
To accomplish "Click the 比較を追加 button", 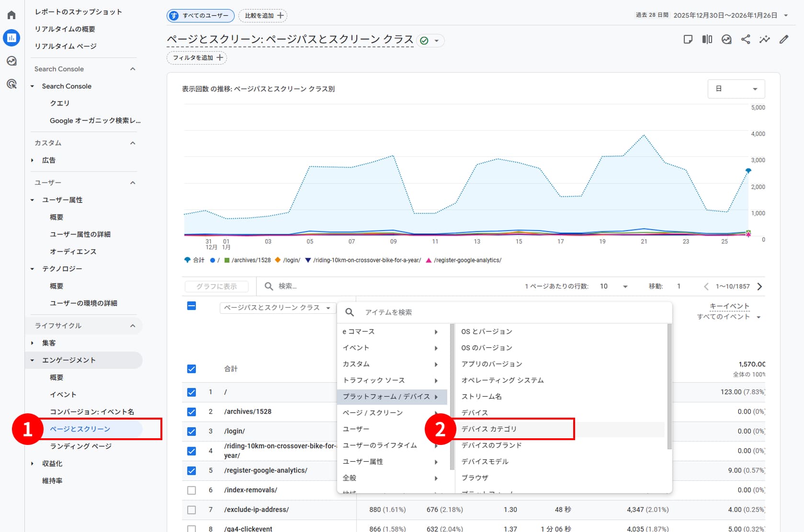I will tap(263, 16).
